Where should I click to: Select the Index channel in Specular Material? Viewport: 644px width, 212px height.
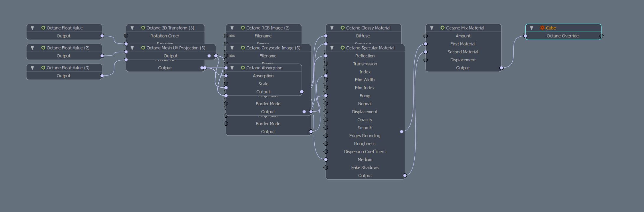point(365,72)
